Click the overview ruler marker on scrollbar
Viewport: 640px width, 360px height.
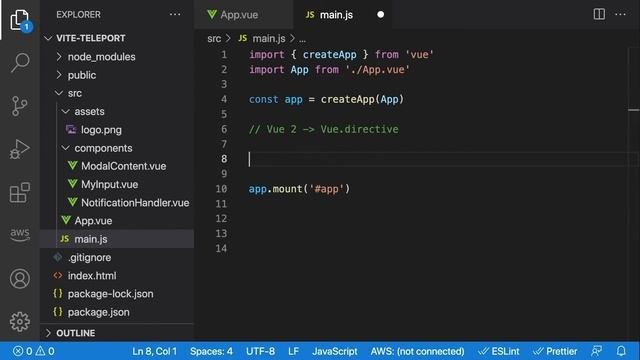[633, 110]
